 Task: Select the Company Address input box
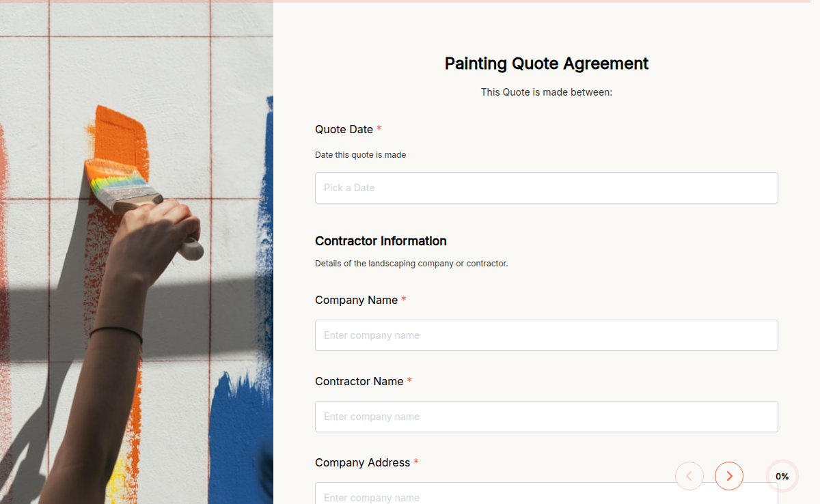coord(546,495)
